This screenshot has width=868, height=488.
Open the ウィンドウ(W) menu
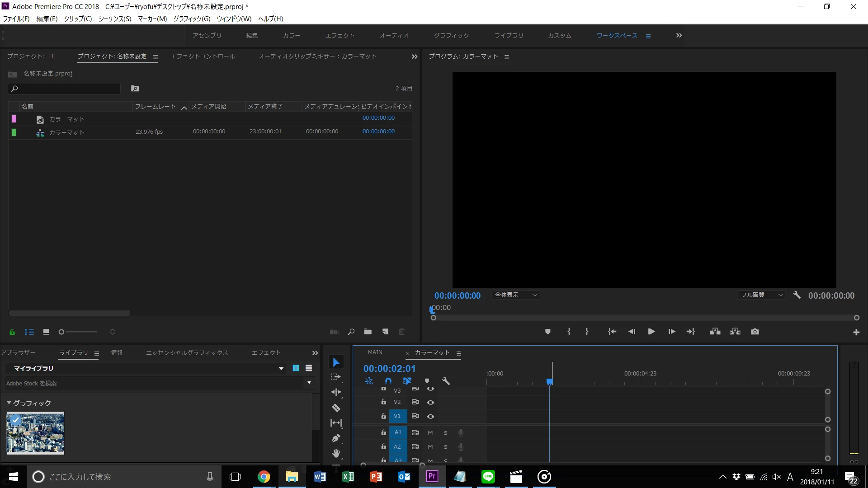click(234, 19)
